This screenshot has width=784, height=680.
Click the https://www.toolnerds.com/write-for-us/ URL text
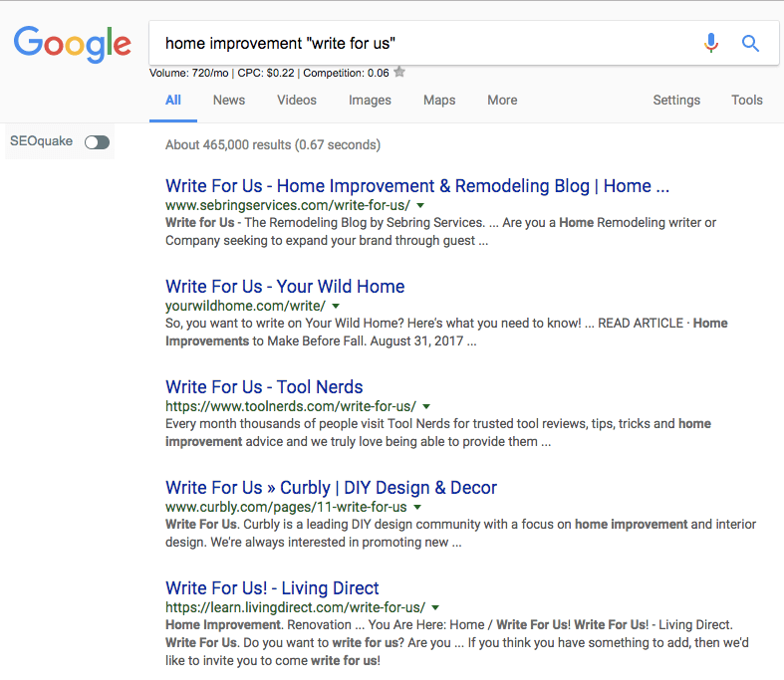[291, 406]
